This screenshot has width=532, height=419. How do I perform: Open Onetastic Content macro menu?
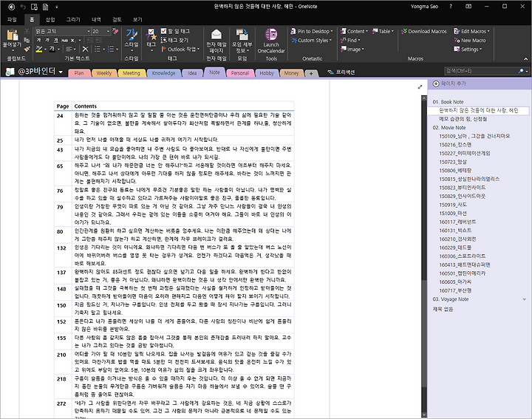pyautogui.click(x=354, y=31)
